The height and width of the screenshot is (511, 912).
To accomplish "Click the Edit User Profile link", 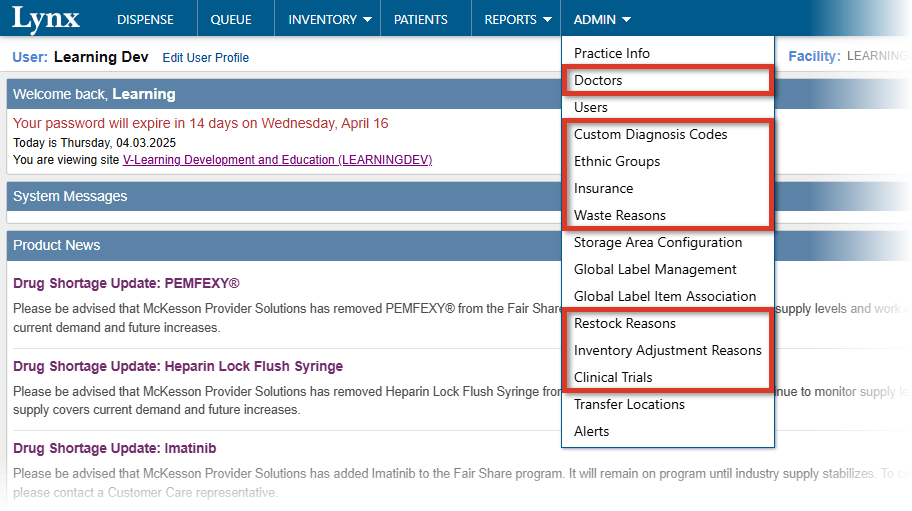I will [x=206, y=58].
